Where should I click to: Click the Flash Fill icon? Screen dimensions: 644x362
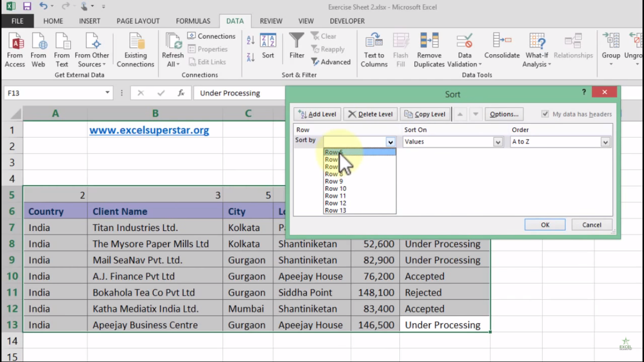(x=401, y=50)
